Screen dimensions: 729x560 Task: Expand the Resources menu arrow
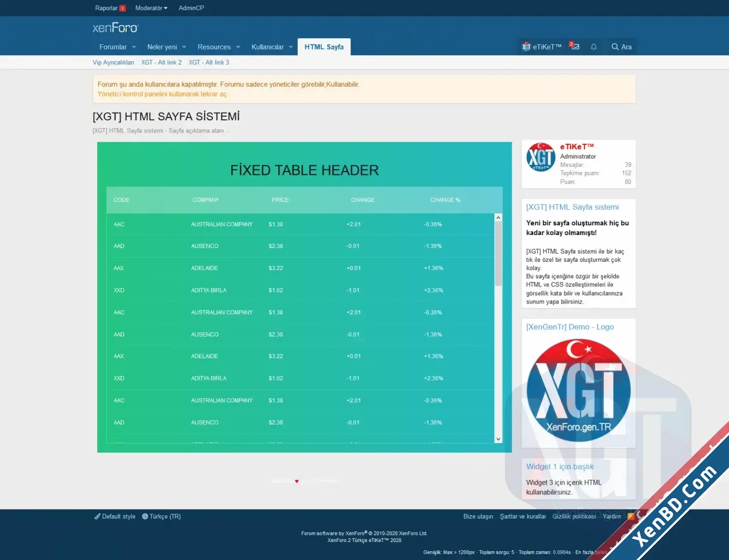tap(238, 47)
